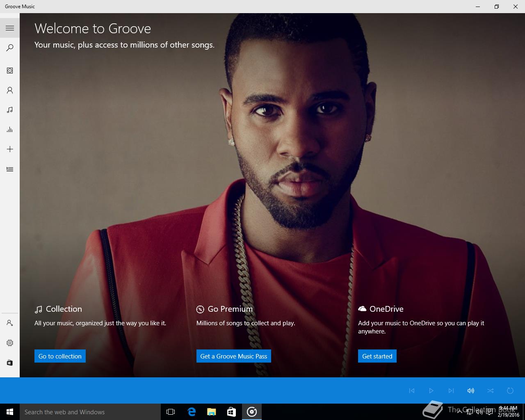Click 'All your music, organized' description

pyautogui.click(x=100, y=323)
